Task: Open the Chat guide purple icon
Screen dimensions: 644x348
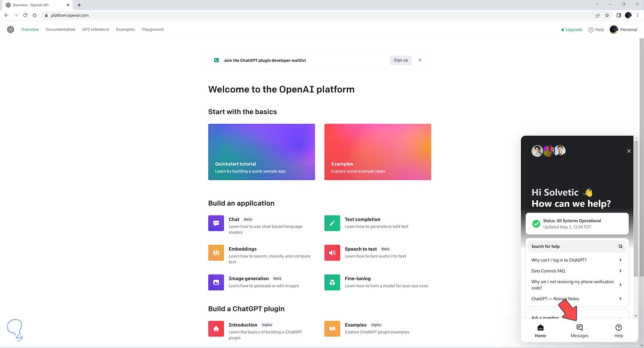Action: tap(216, 223)
